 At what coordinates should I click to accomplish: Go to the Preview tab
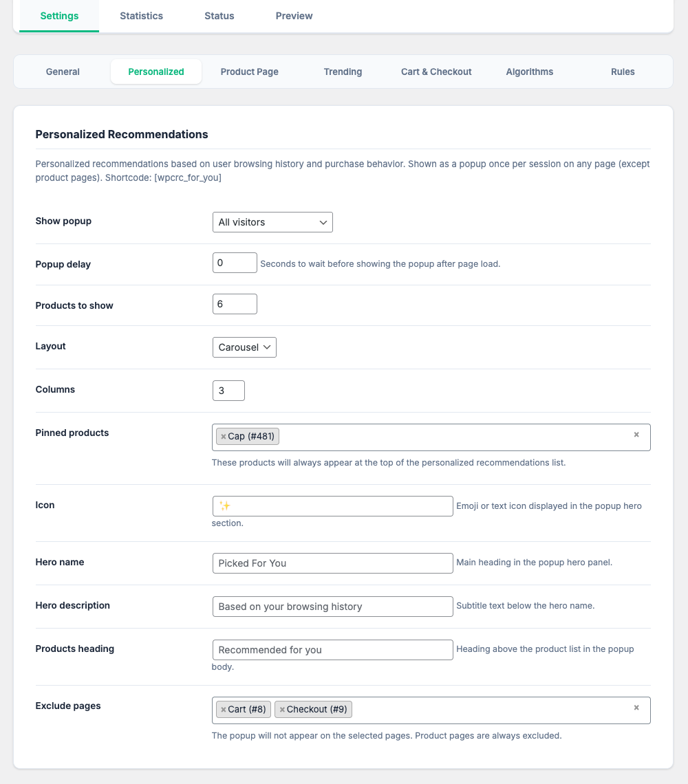pyautogui.click(x=294, y=16)
